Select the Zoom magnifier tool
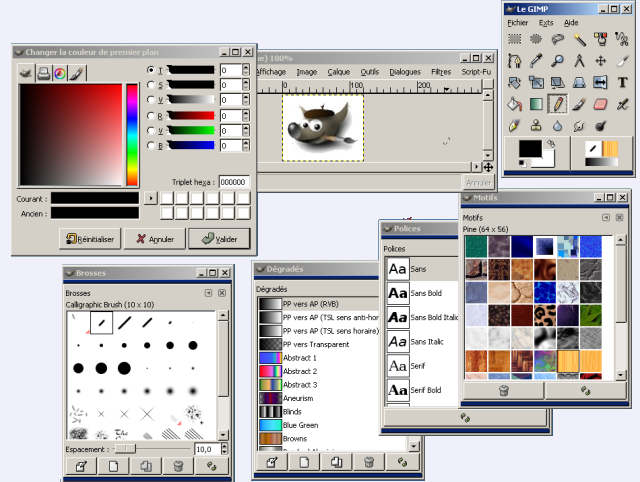640x482 pixels. point(558,61)
